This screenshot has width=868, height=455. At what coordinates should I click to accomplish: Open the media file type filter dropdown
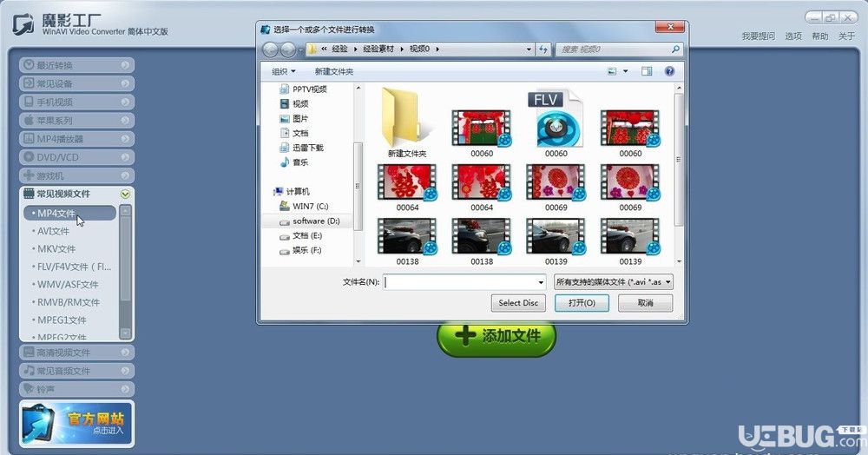614,282
